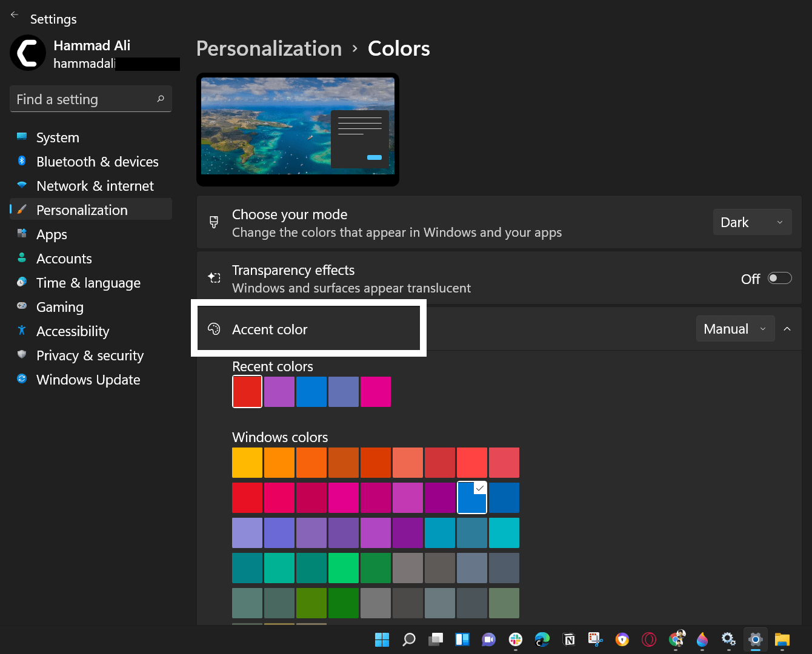Screen dimensions: 812x654
Task: Select the red swatch in Recent colors
Action: coord(247,391)
